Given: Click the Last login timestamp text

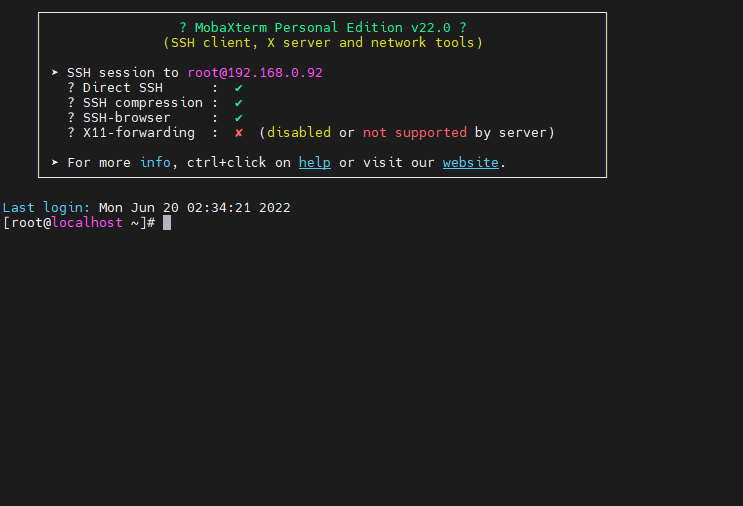Looking at the screenshot, I should pyautogui.click(x=195, y=208).
